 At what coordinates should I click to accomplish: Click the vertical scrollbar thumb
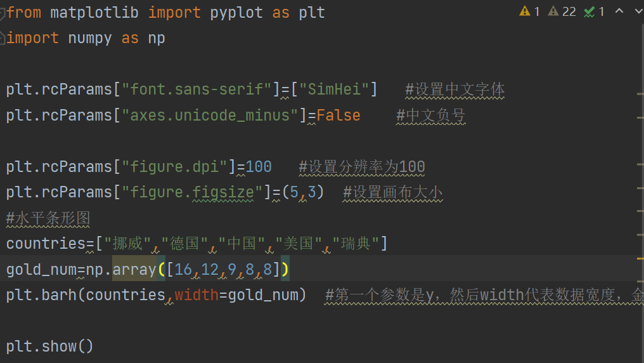641,190
